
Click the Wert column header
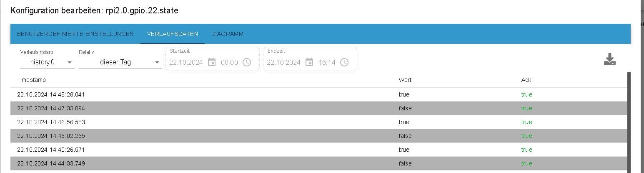(405, 80)
